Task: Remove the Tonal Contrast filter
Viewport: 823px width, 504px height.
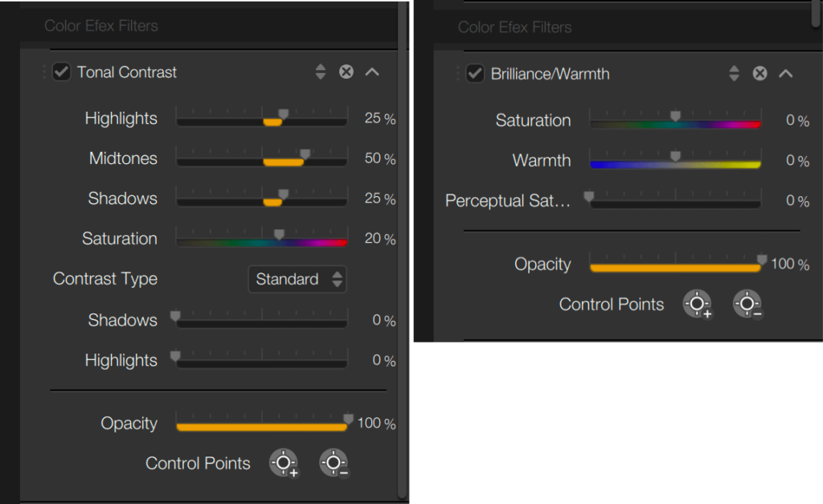Action: pyautogui.click(x=346, y=72)
